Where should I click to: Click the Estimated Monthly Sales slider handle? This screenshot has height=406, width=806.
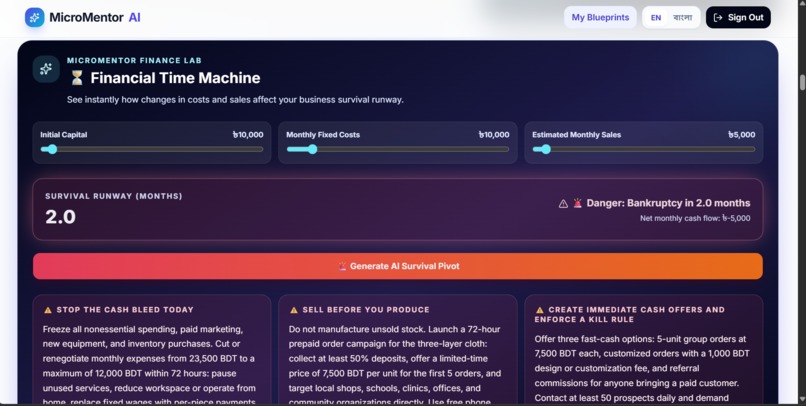click(x=545, y=150)
